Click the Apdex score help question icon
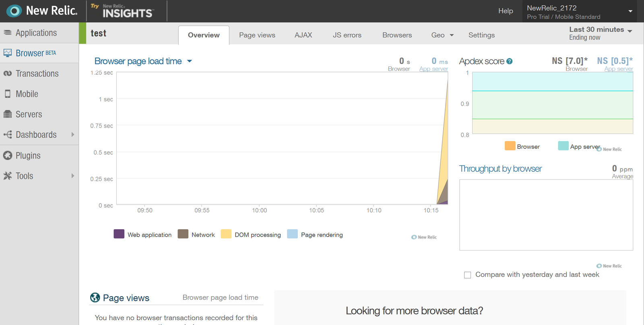The height and width of the screenshot is (325, 644). tap(510, 61)
